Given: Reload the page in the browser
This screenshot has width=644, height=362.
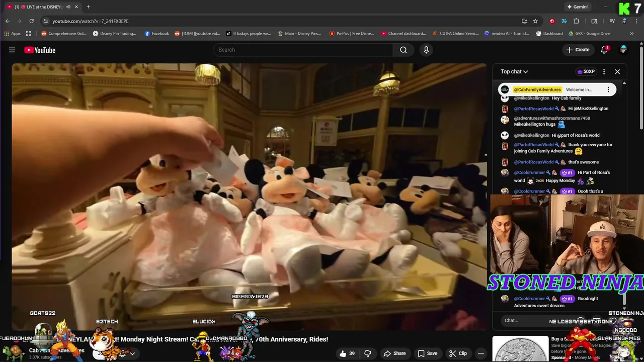Looking at the screenshot, I should pyautogui.click(x=31, y=21).
